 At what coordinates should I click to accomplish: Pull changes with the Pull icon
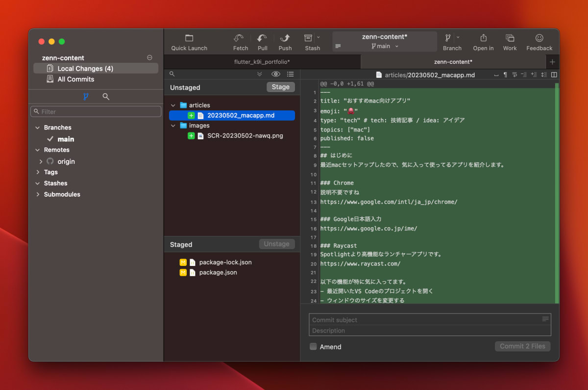(x=263, y=38)
